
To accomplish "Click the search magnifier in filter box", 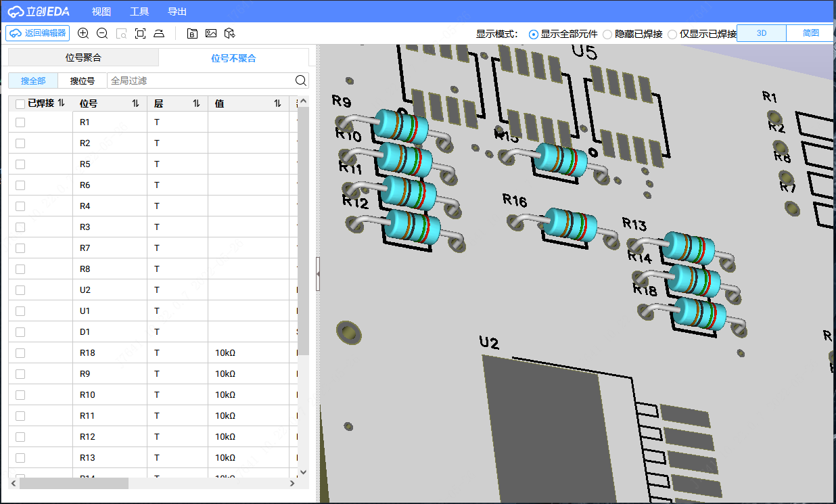I will tap(301, 81).
